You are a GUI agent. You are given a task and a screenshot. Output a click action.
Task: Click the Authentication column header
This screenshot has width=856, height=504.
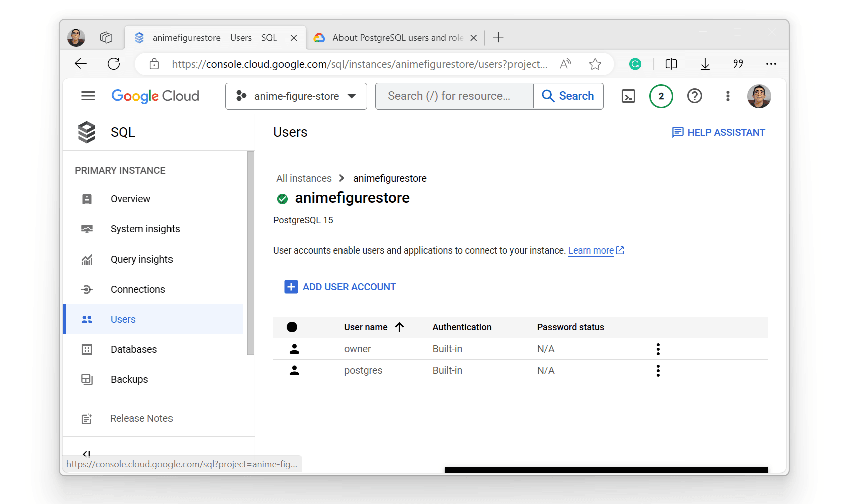462,327
